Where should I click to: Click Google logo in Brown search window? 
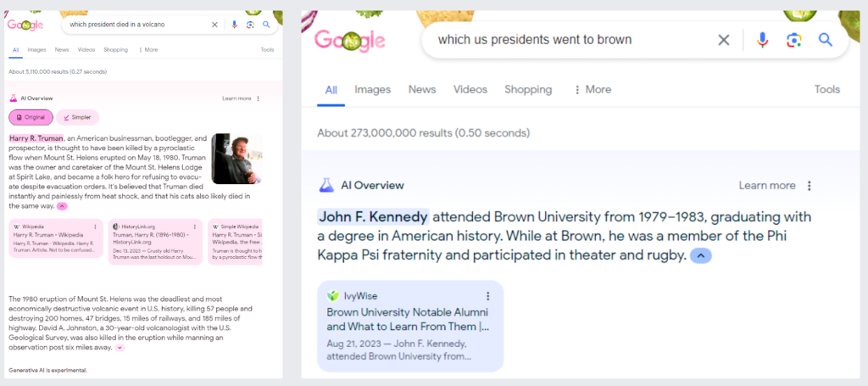350,41
